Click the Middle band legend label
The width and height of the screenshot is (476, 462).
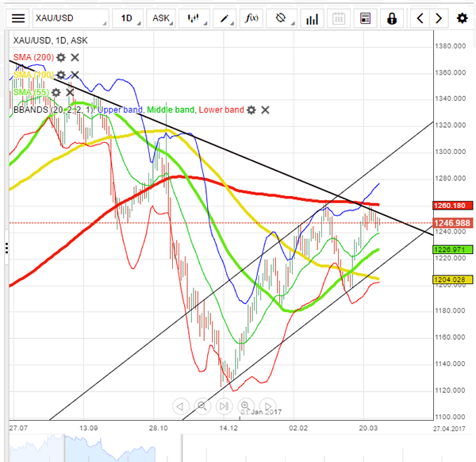coord(171,110)
